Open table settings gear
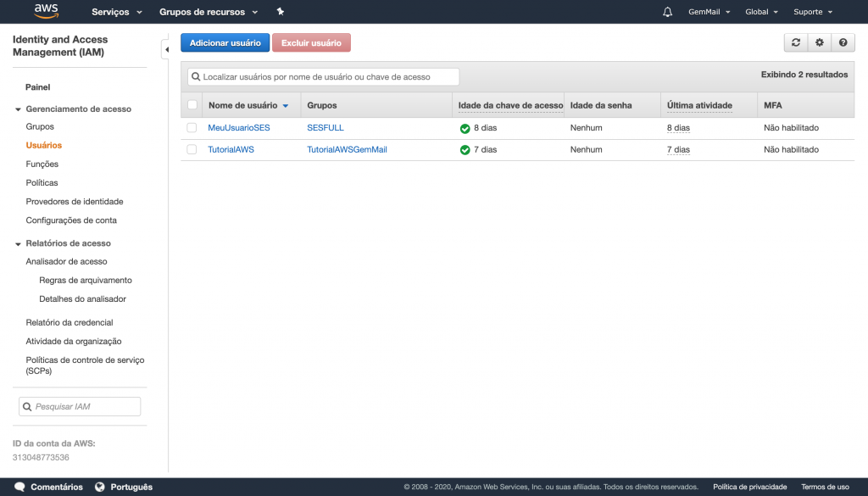 point(820,42)
